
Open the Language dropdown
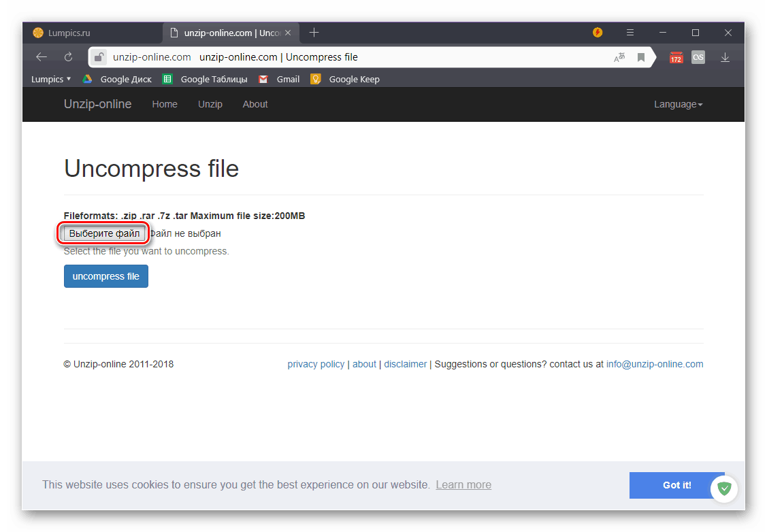tap(678, 104)
